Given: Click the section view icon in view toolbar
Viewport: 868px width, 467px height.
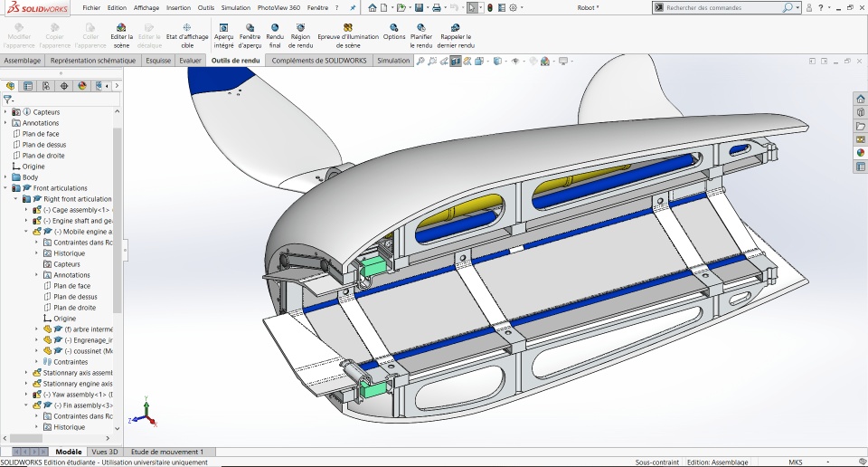Looking at the screenshot, I should pos(455,62).
